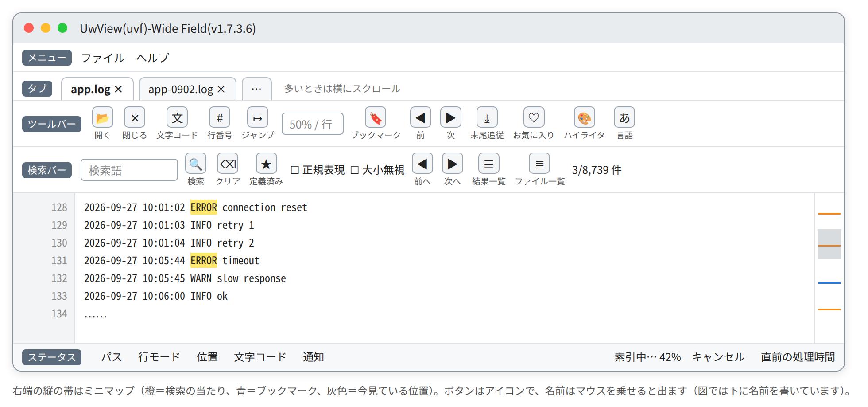Viewport: 868px width, 407px height.
Task: Focus the 検索語 search field
Action: (129, 170)
